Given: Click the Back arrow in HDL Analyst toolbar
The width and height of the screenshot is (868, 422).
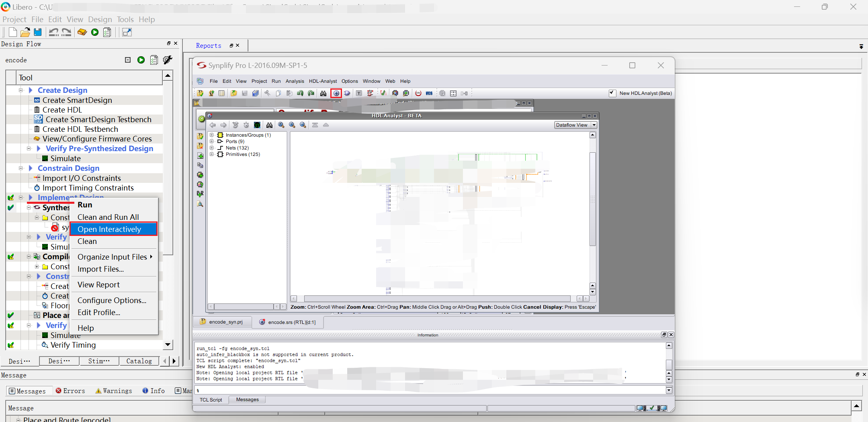Looking at the screenshot, I should (x=213, y=125).
